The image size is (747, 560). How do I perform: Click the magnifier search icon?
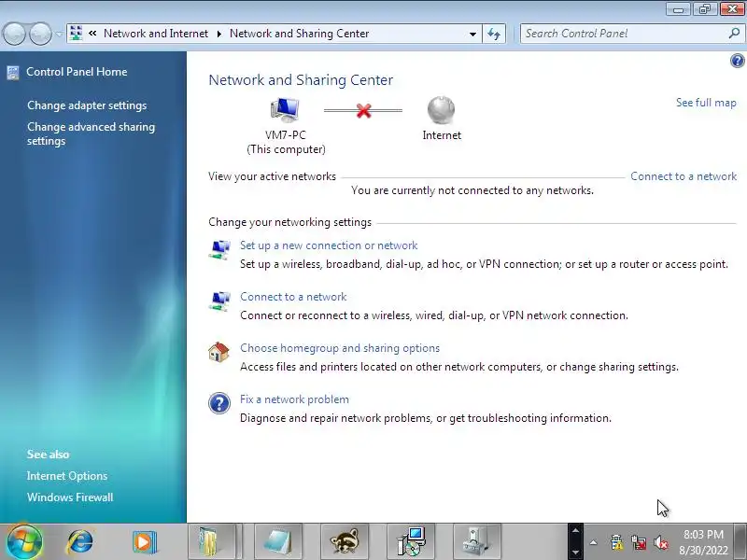pos(734,34)
